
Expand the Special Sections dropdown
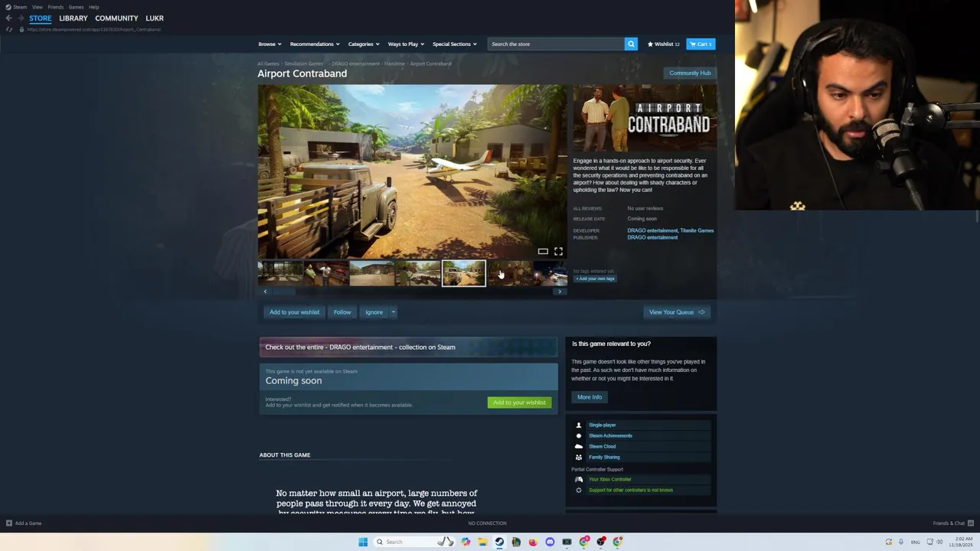tap(454, 44)
